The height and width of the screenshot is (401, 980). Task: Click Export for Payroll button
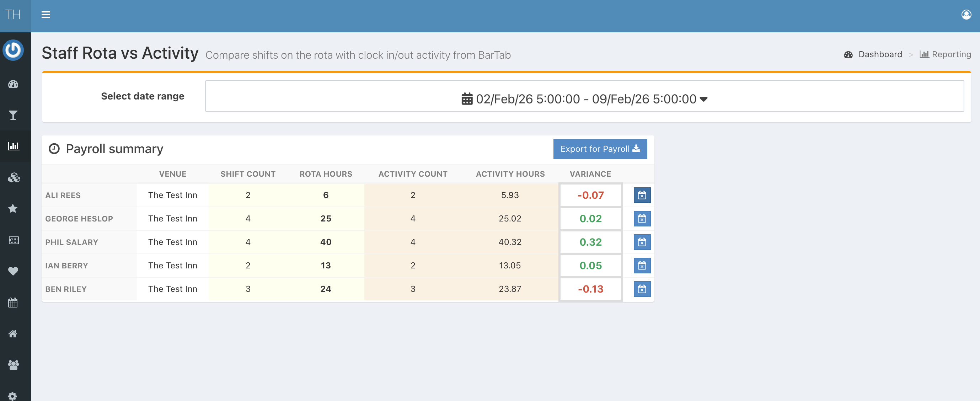(x=600, y=149)
